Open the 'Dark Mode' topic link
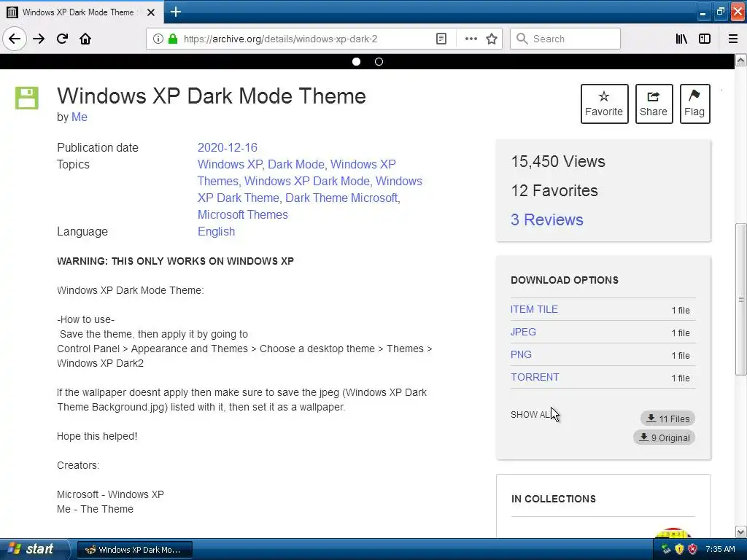This screenshot has height=560, width=747. 296,164
